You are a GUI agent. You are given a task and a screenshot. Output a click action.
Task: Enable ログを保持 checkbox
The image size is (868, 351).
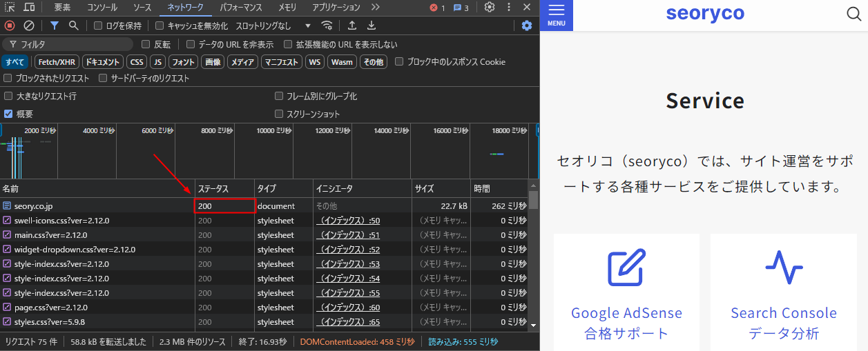tap(98, 26)
